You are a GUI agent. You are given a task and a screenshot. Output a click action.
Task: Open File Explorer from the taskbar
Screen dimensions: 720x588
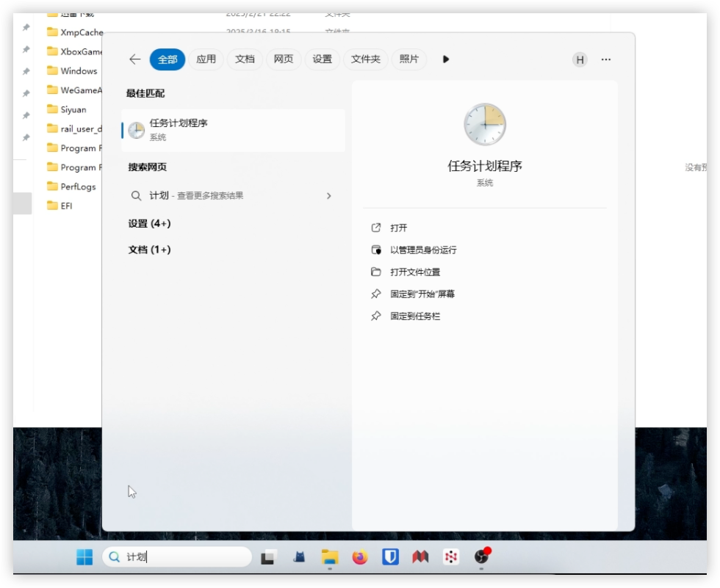(329, 557)
